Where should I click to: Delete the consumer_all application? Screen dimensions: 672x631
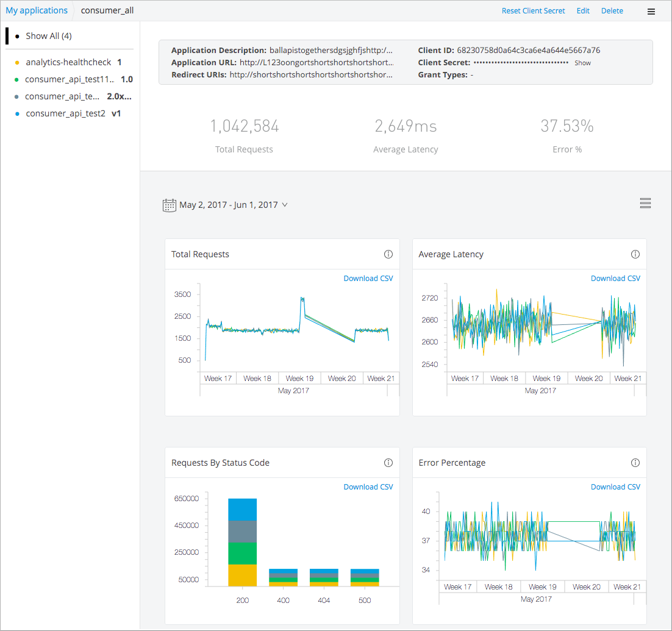click(x=612, y=11)
